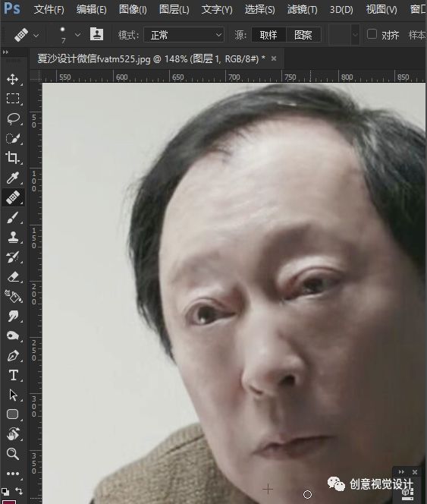Select the History Brush tool
Image resolution: width=427 pixels, height=504 pixels.
point(13,257)
